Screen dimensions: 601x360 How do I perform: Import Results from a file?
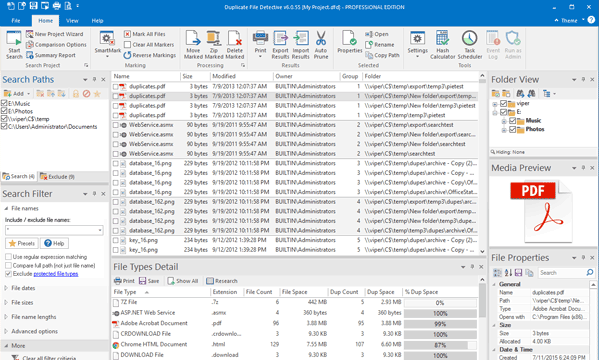pos(300,45)
